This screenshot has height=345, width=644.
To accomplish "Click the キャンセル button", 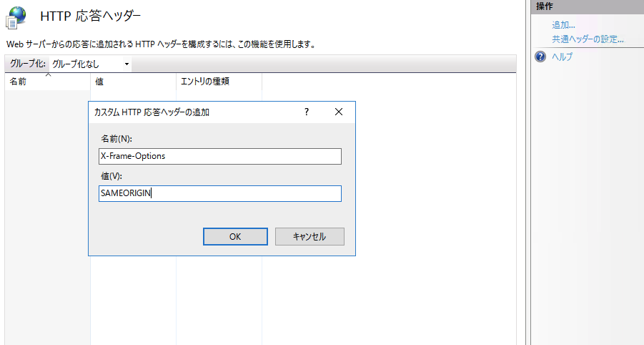I will [309, 236].
